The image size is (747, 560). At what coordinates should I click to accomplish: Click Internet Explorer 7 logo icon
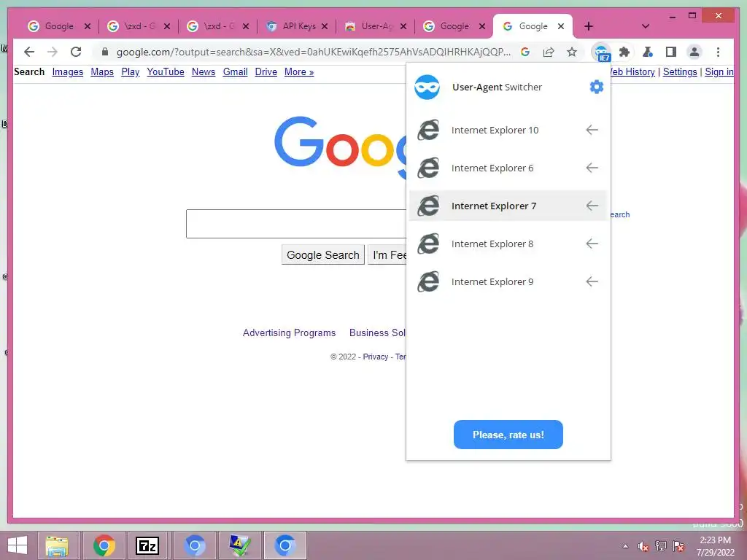pos(428,206)
